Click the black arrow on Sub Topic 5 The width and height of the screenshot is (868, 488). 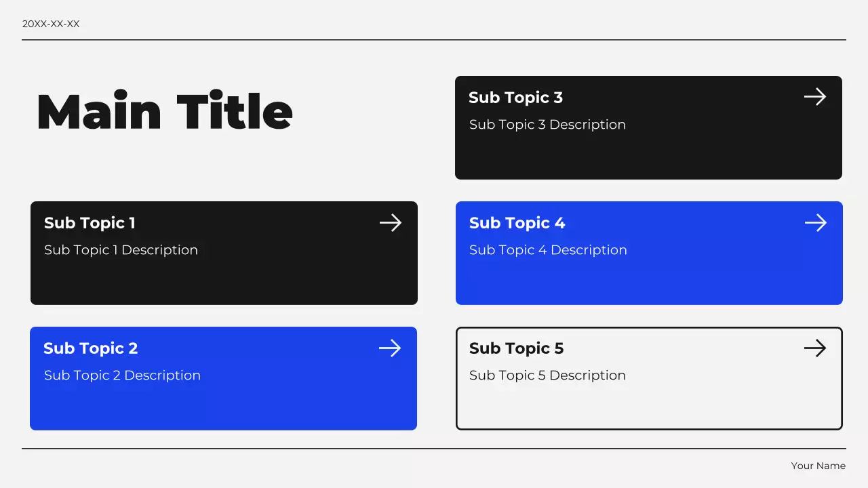(x=815, y=348)
